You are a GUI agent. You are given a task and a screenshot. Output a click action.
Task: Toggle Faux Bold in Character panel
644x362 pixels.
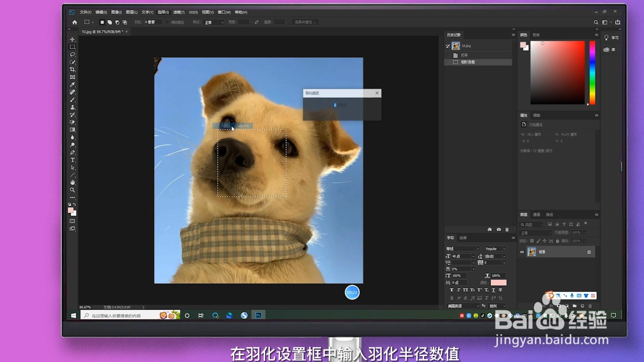pyautogui.click(x=452, y=290)
